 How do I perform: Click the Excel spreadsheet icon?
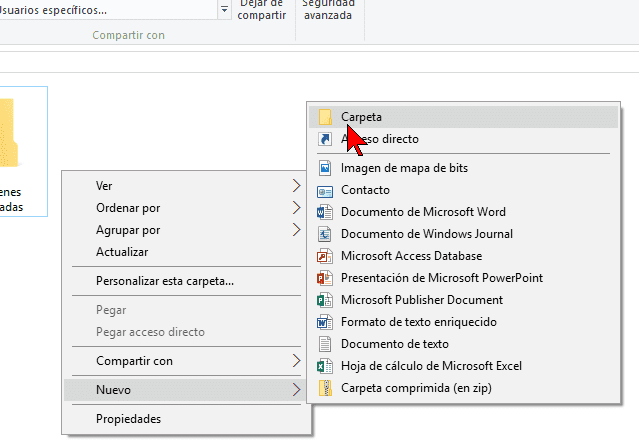323,366
